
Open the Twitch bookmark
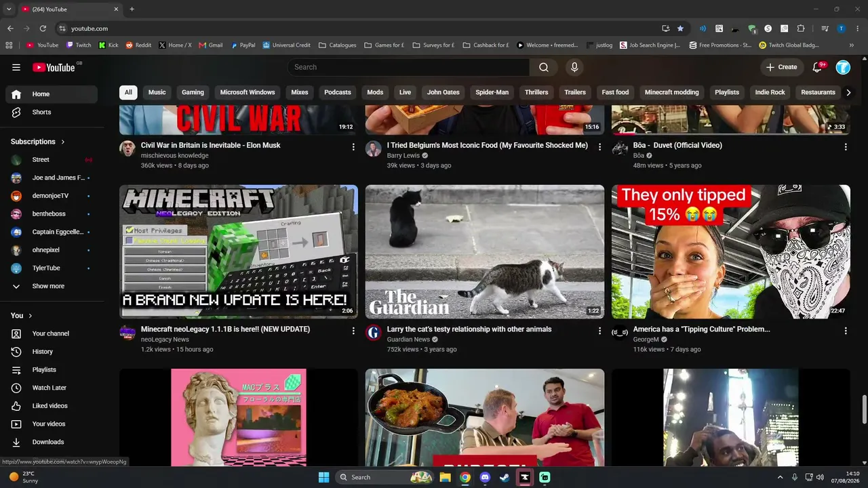pos(79,45)
